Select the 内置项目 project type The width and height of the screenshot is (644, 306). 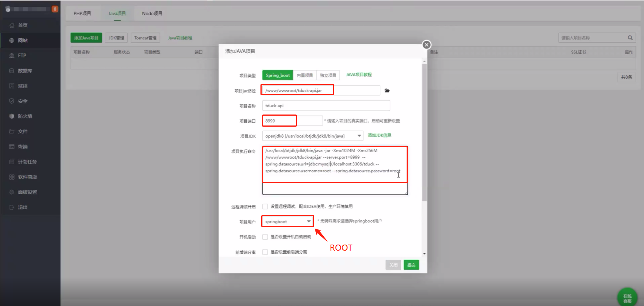pos(305,75)
